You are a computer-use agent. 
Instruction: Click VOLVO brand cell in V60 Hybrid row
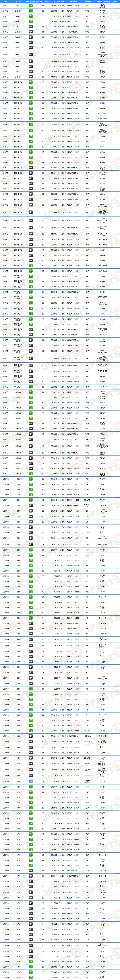point(6,781)
